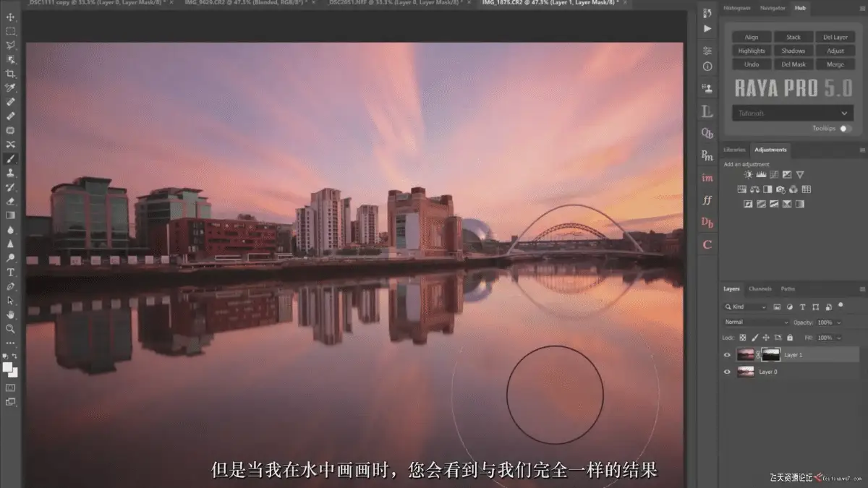The image size is (868, 488).
Task: Click the Opacity 100% field
Action: pyautogui.click(x=825, y=322)
